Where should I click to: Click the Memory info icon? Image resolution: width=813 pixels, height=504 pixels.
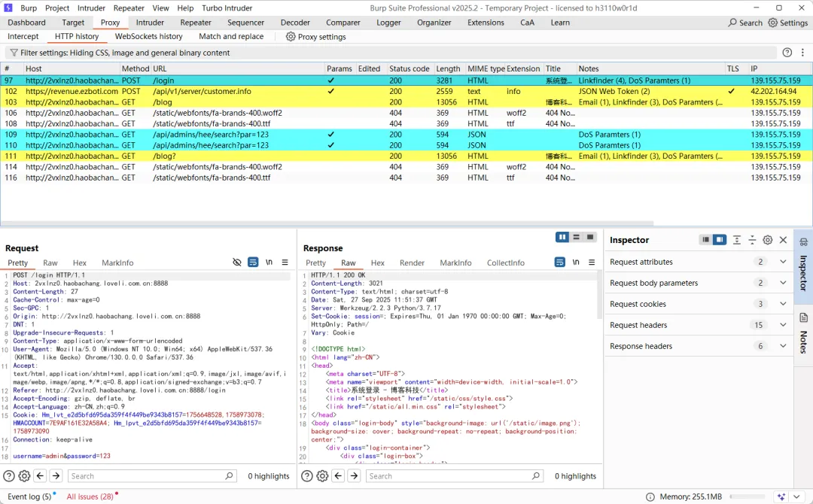tap(650, 496)
